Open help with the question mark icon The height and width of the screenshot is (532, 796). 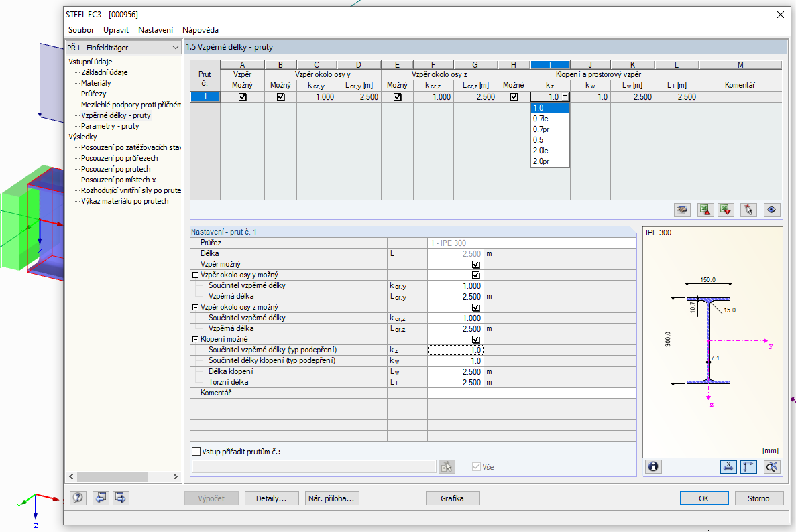[78, 498]
